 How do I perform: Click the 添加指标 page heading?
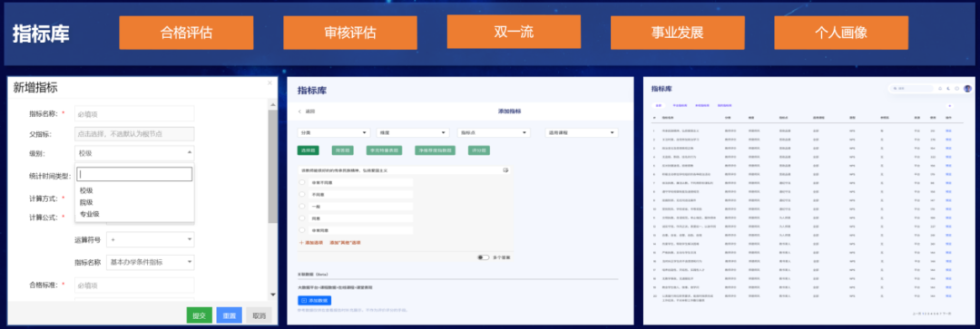tap(509, 111)
